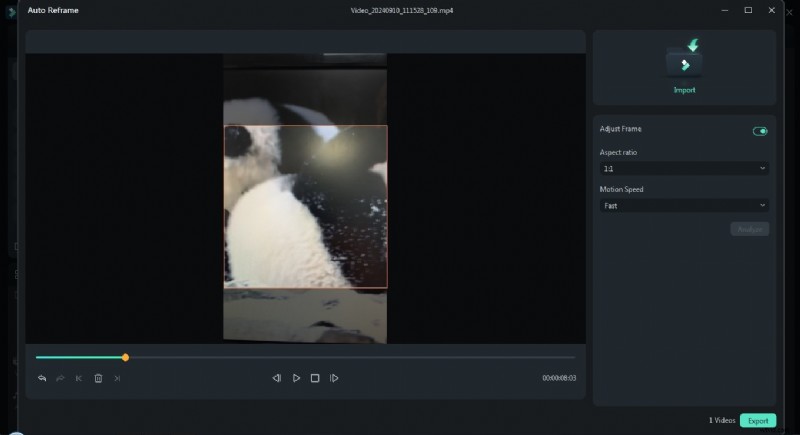
Task: Step back one frame
Action: (277, 378)
